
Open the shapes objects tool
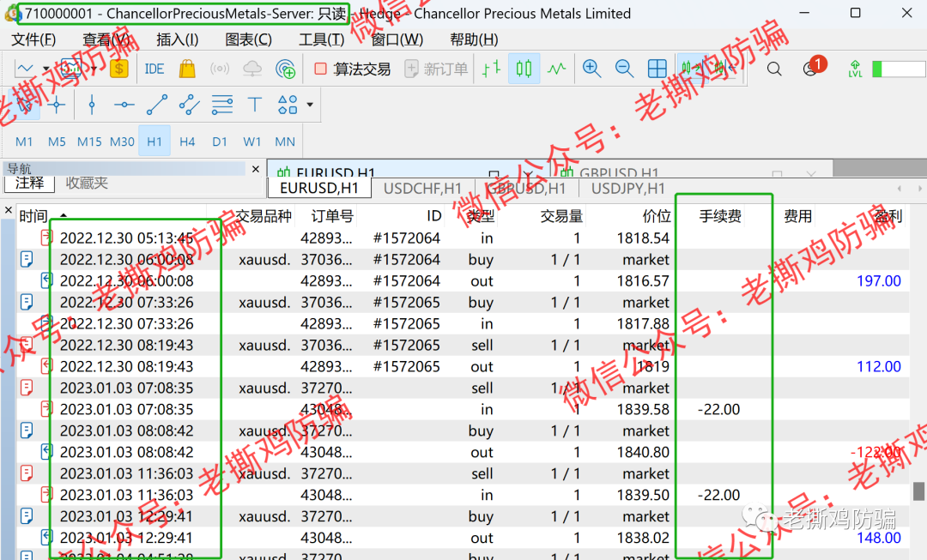point(288,105)
